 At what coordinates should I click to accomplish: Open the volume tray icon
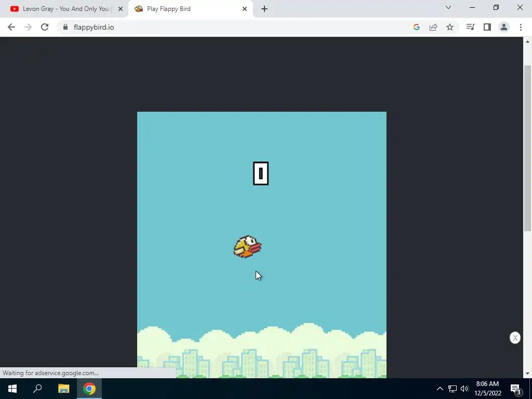(464, 389)
